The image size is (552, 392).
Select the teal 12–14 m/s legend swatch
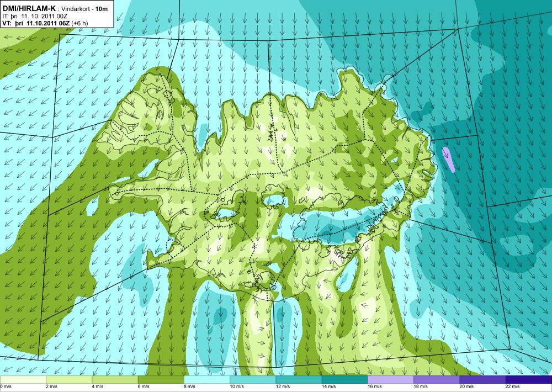point(299,379)
